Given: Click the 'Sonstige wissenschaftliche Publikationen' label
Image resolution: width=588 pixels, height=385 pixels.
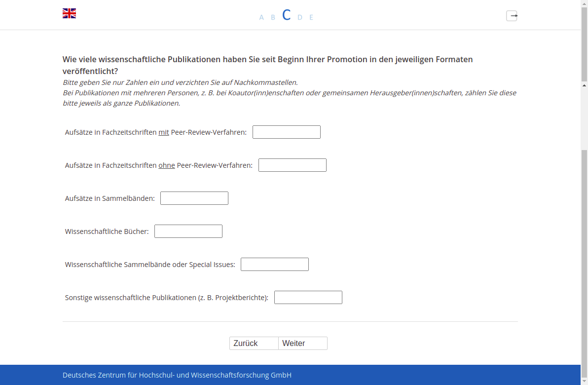Looking at the screenshot, I should tap(167, 298).
